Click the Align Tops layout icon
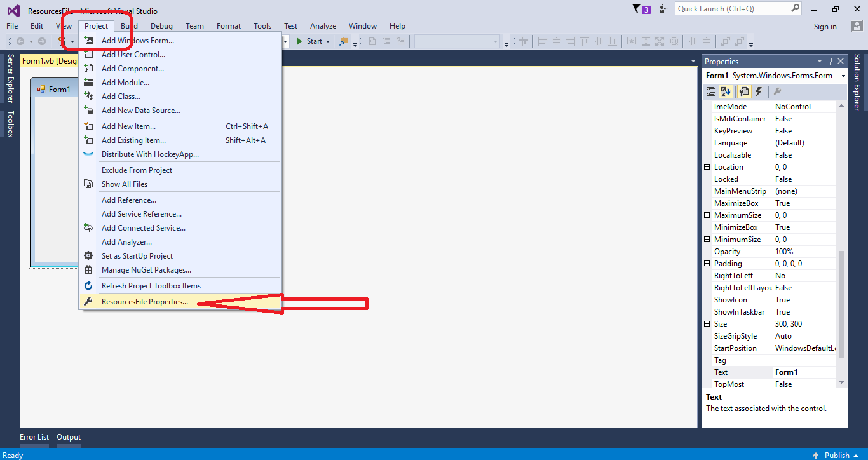 [x=585, y=41]
